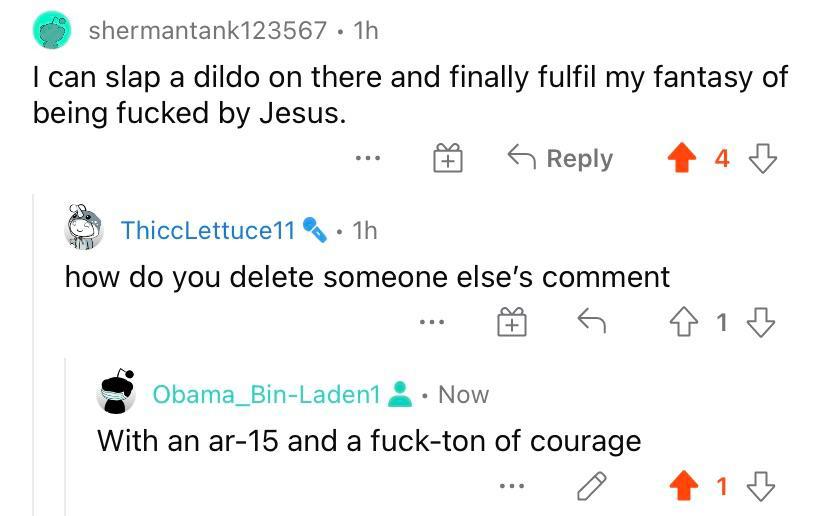Open more options on ThiccLettuce11's comment
The height and width of the screenshot is (516, 828).
(432, 322)
